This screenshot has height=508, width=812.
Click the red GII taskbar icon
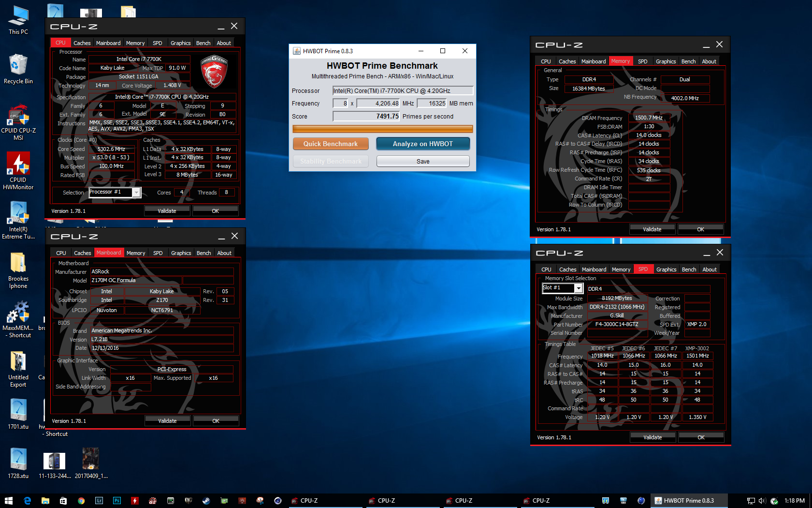tap(153, 501)
